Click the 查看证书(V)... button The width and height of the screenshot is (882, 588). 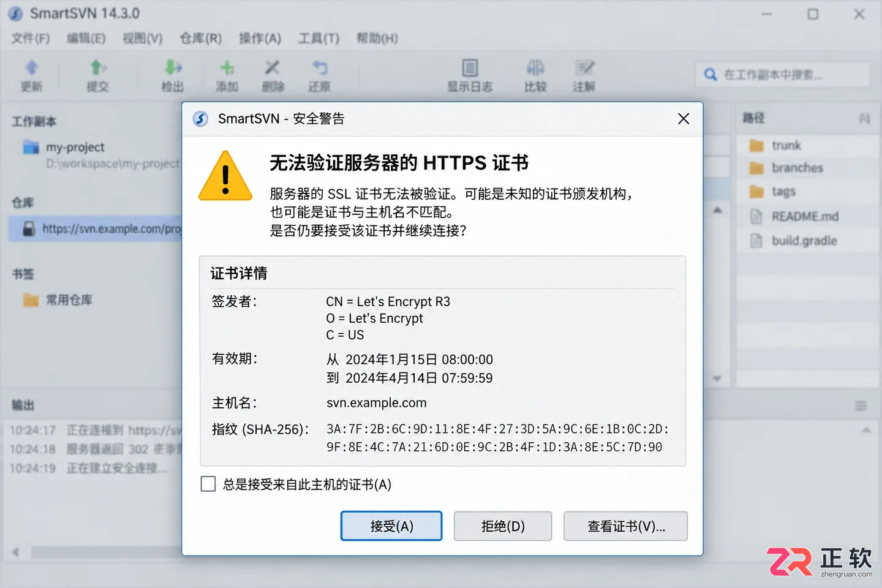click(x=625, y=526)
